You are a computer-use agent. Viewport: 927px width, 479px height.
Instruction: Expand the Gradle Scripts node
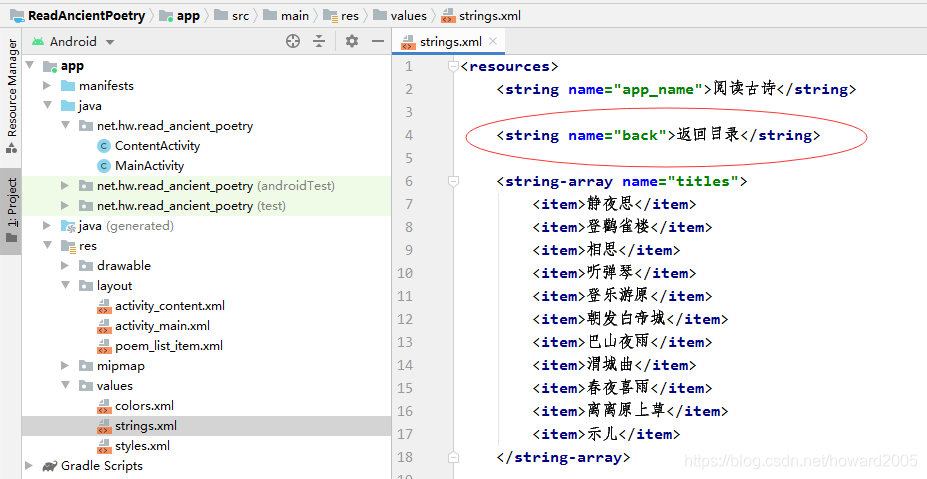click(x=29, y=465)
